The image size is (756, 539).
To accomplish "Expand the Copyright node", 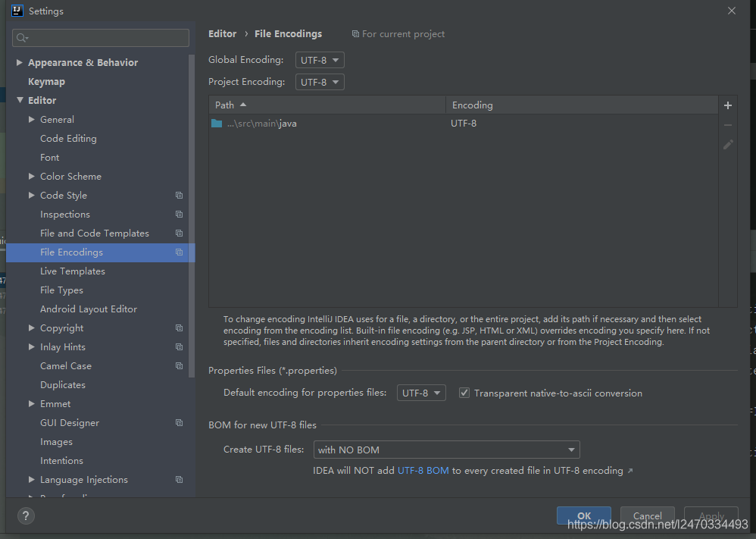I will coord(31,327).
